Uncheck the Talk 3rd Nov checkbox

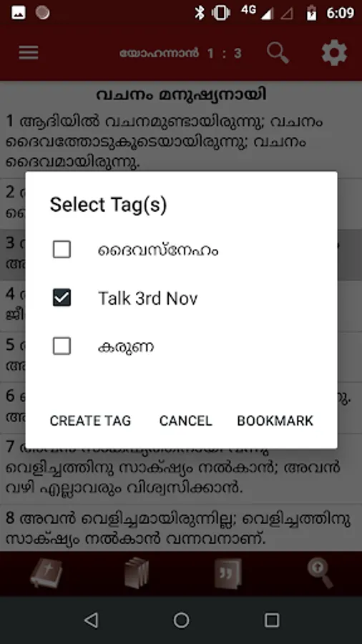(x=62, y=298)
